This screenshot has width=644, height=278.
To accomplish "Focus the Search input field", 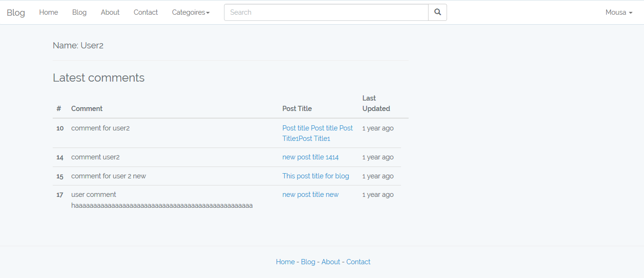I will [326, 12].
